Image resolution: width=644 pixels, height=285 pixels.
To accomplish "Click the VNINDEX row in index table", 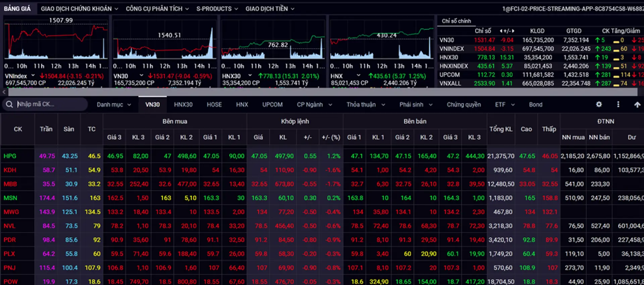I will (541, 49).
